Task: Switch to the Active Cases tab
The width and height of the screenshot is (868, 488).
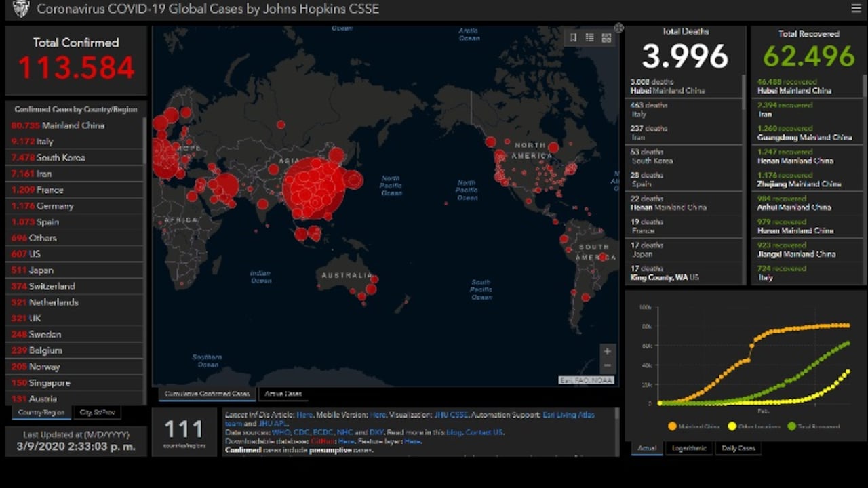Action: coord(283,394)
